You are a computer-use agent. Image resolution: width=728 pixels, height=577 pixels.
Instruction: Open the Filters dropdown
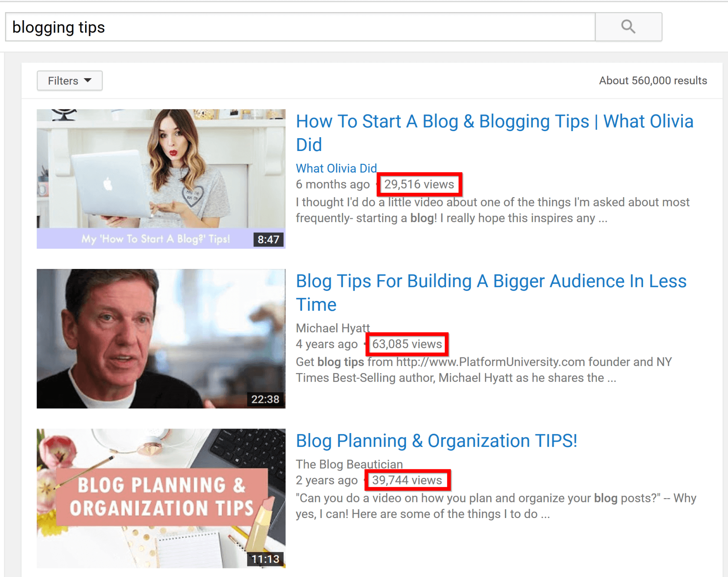pos(69,81)
